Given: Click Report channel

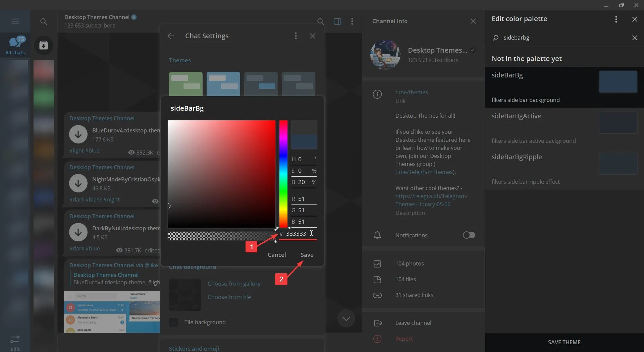Looking at the screenshot, I should point(404,339).
